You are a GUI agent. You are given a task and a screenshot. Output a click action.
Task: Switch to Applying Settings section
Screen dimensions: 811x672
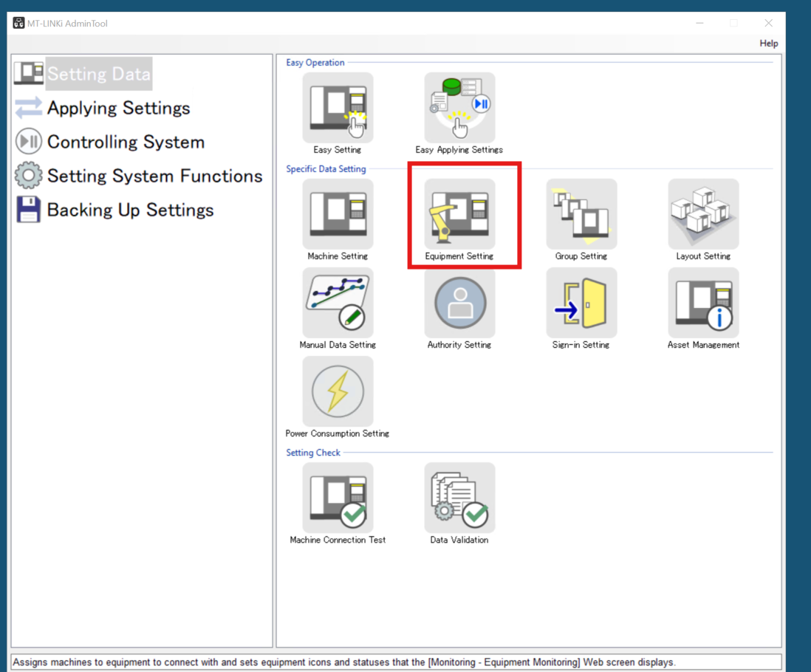coord(118,108)
